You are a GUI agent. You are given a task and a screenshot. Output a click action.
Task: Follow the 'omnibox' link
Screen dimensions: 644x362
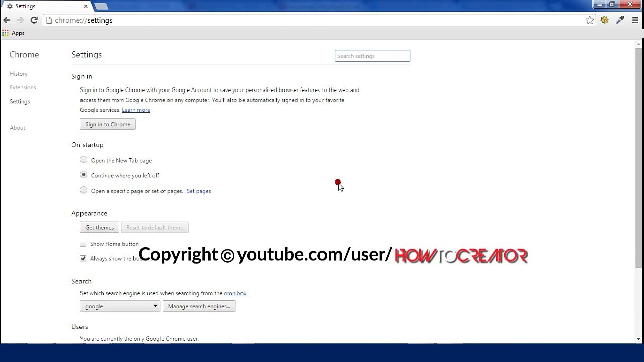pos(235,293)
